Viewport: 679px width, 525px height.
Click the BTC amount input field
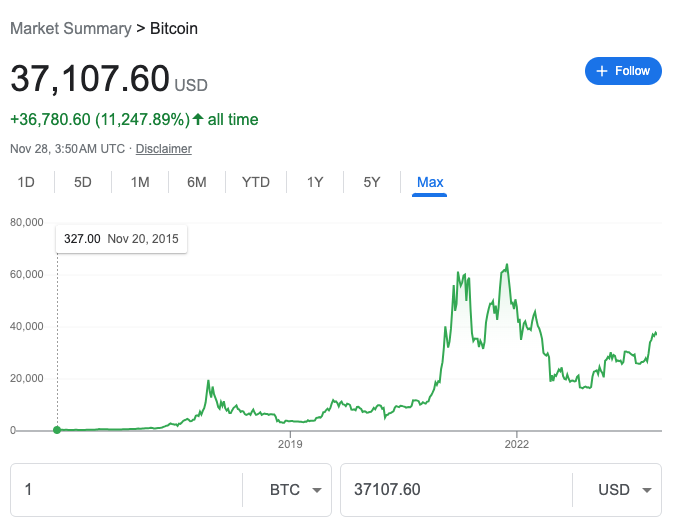(125, 490)
